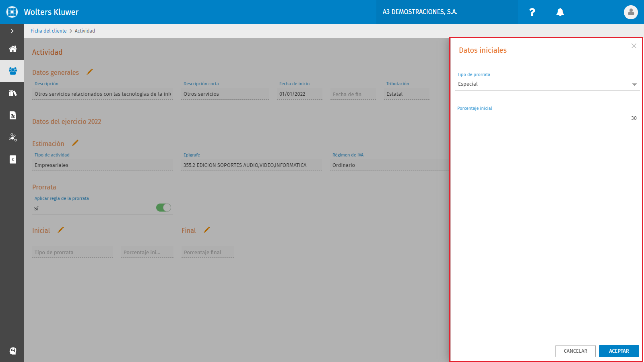Open the Tipo de prorrata dropdown
644x362 pixels.
coord(547,84)
